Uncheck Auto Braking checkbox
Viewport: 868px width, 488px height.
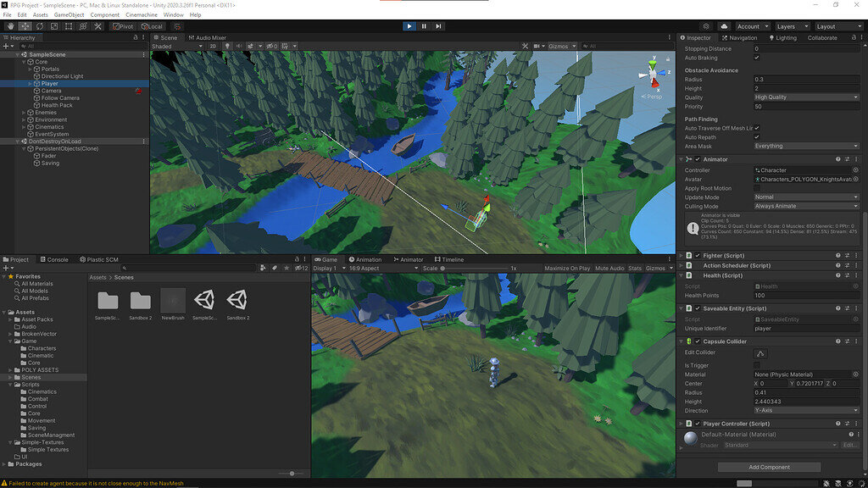757,58
